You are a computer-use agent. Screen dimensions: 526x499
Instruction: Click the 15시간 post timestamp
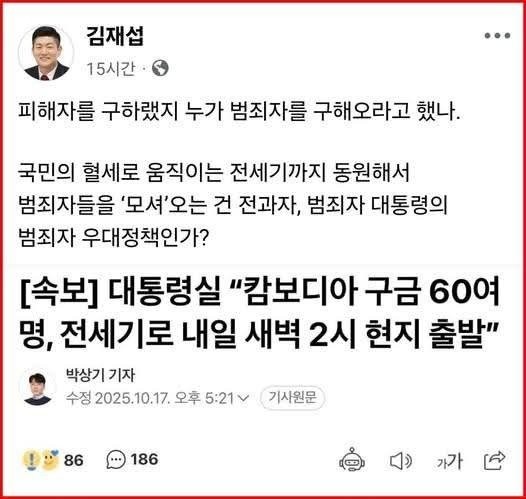pos(111,69)
